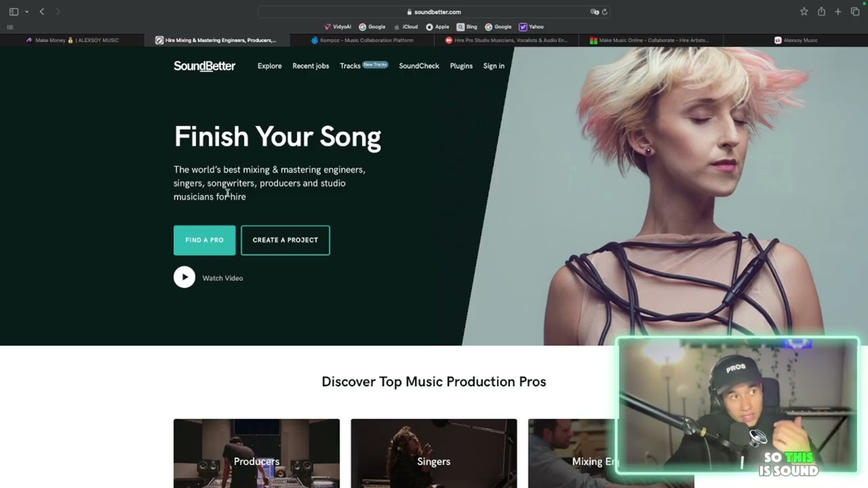The image size is (868, 488).
Task: Switch to Make Money ALEXSOY MUSIC tab
Action: [73, 40]
